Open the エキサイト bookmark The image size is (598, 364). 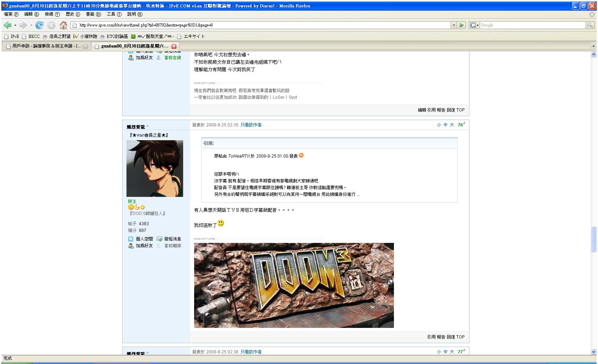[x=191, y=36]
